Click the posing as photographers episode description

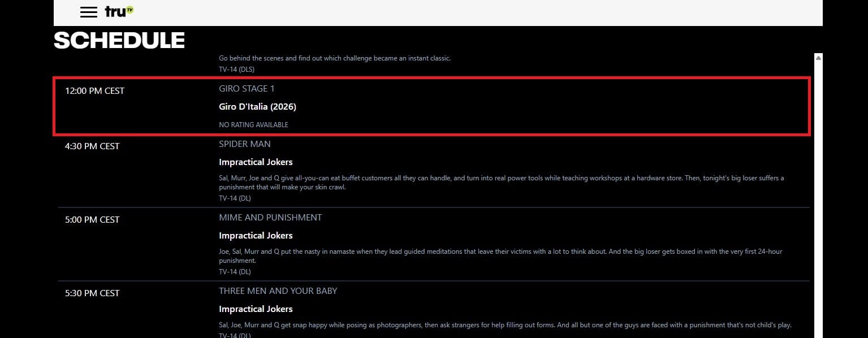[505, 325]
